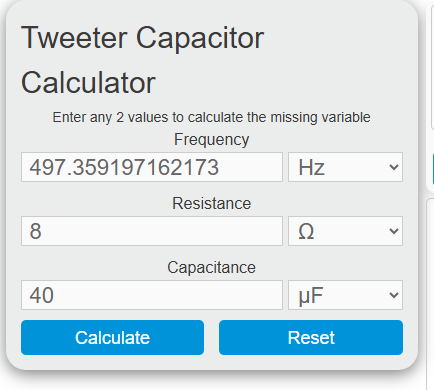Click the Frequency label text
Viewport: 434px width, 390px height.
click(211, 140)
